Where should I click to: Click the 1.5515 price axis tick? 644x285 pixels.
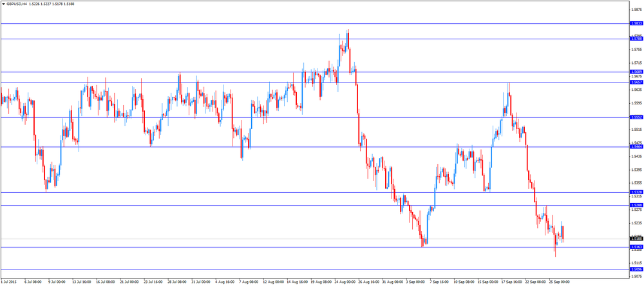[x=637, y=130]
